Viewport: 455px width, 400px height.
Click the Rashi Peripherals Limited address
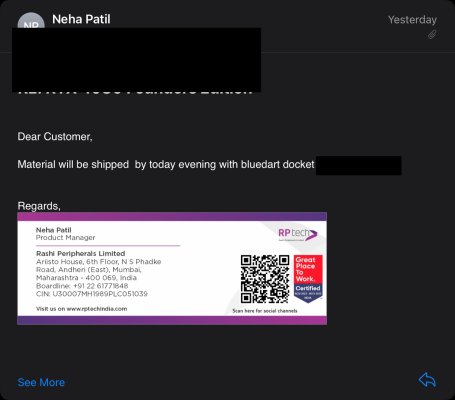98,270
